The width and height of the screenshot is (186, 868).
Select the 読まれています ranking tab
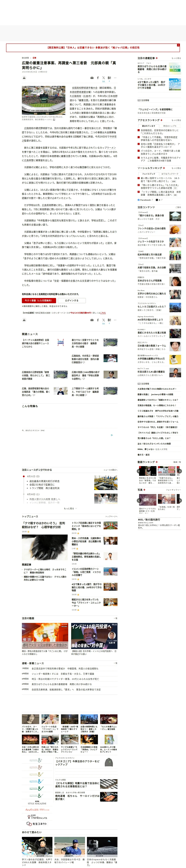(148, 126)
